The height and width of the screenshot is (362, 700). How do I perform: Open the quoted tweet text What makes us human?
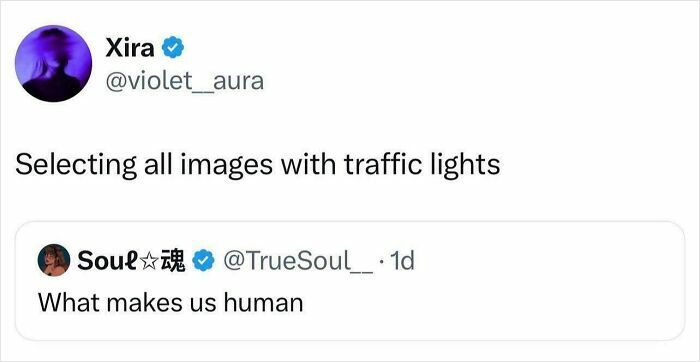pyautogui.click(x=171, y=303)
